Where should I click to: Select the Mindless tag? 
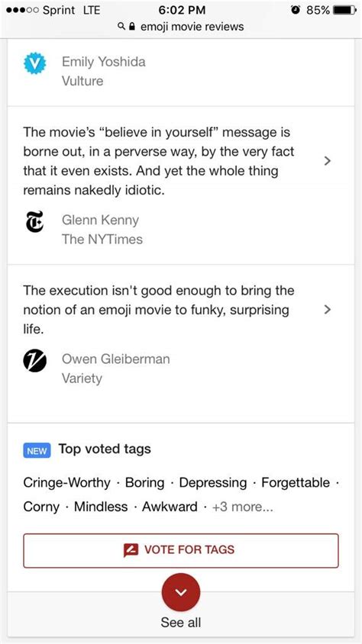[x=101, y=507]
